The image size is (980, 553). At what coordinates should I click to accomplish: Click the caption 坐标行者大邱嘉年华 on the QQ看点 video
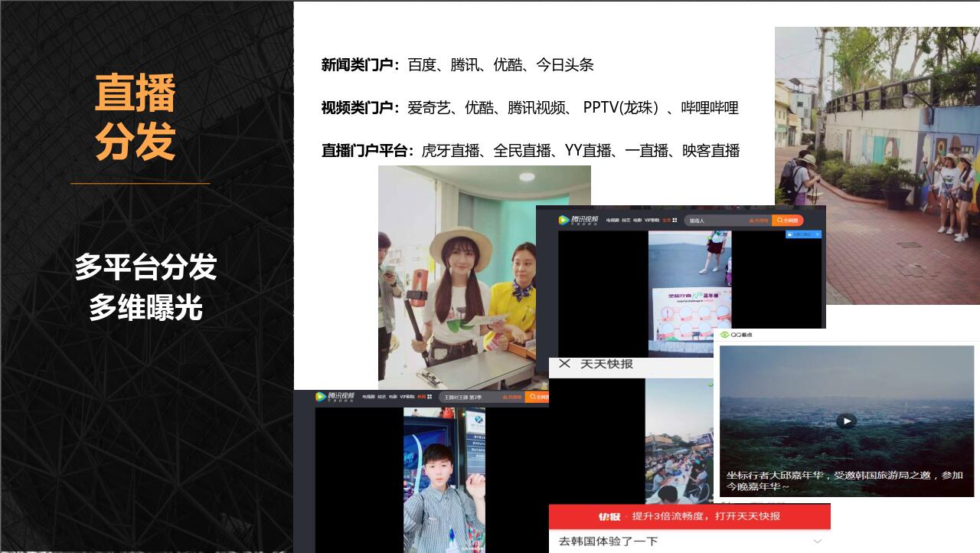[x=844, y=480]
